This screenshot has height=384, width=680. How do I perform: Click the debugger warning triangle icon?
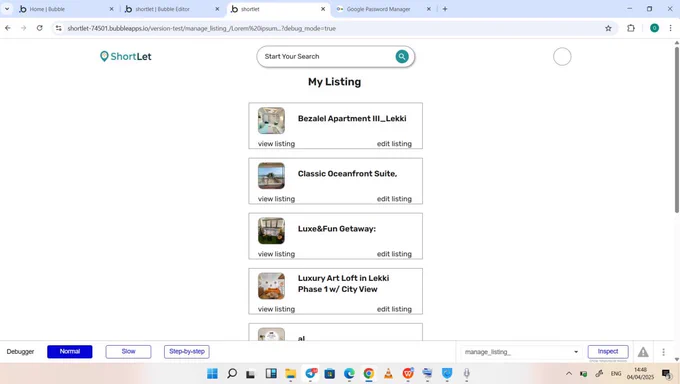tap(643, 352)
